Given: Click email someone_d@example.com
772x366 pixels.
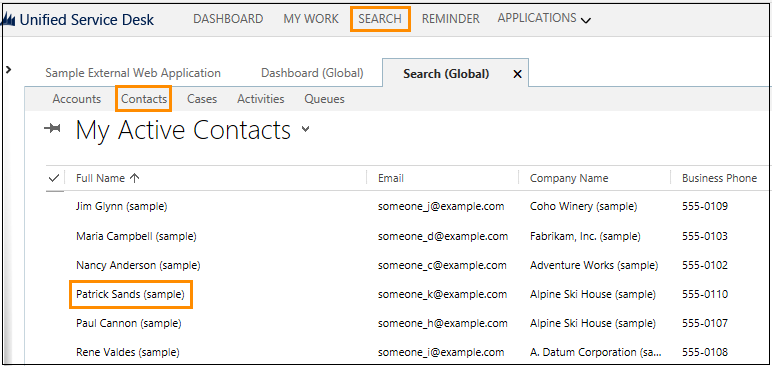Looking at the screenshot, I should [443, 236].
